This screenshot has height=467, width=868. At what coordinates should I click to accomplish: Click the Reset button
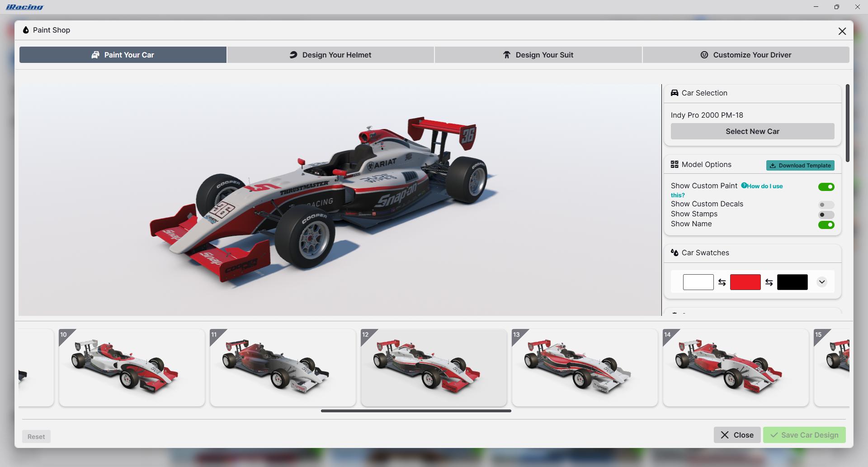36,436
